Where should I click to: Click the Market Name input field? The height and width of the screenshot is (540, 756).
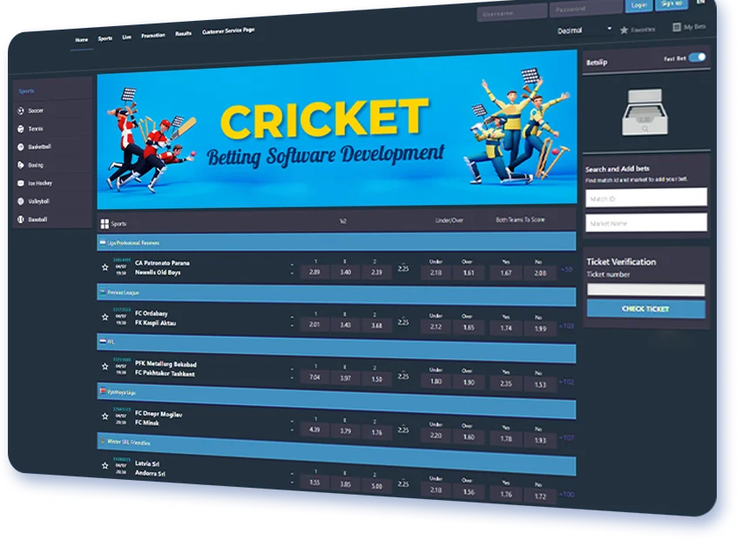click(646, 223)
